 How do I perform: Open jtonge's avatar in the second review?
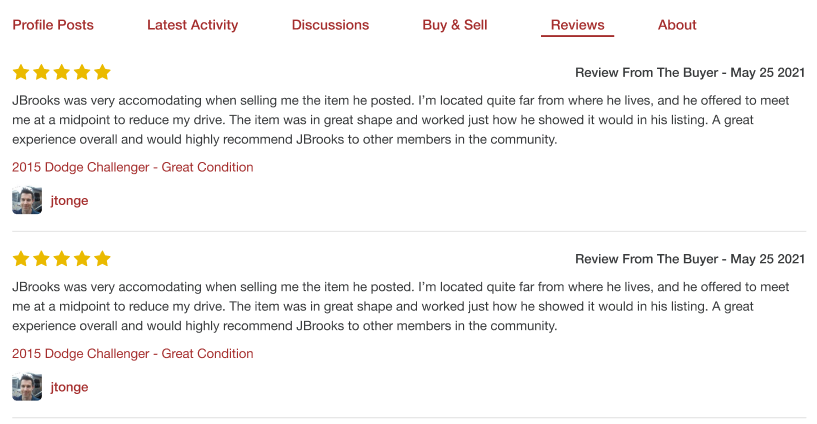click(x=27, y=387)
